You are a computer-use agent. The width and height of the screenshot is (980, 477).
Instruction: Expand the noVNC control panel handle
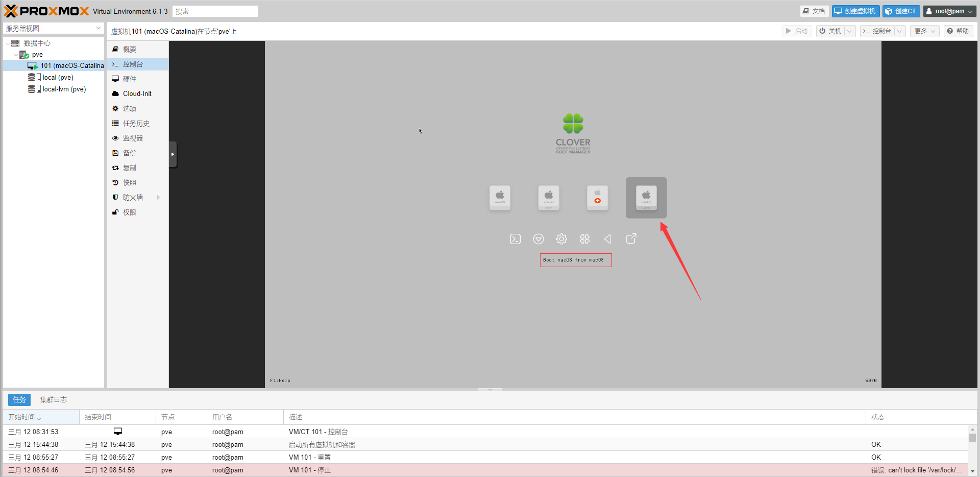coord(173,154)
